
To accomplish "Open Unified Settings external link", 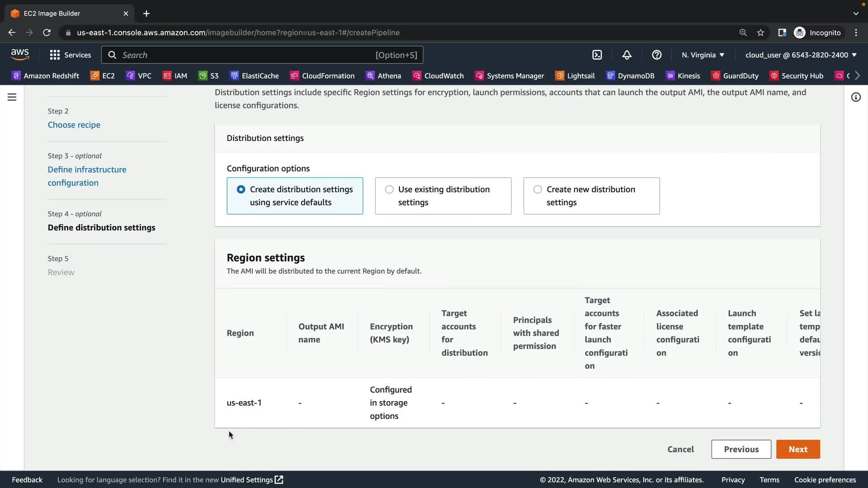I will coord(251,479).
